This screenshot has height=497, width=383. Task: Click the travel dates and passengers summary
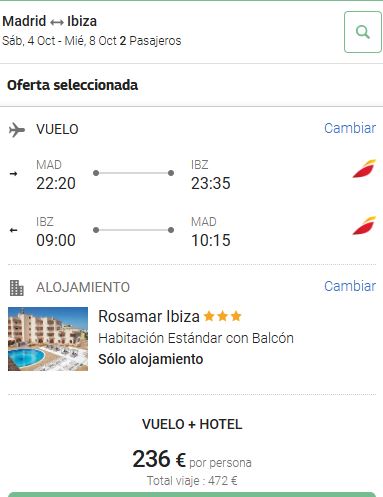pyautogui.click(x=92, y=41)
